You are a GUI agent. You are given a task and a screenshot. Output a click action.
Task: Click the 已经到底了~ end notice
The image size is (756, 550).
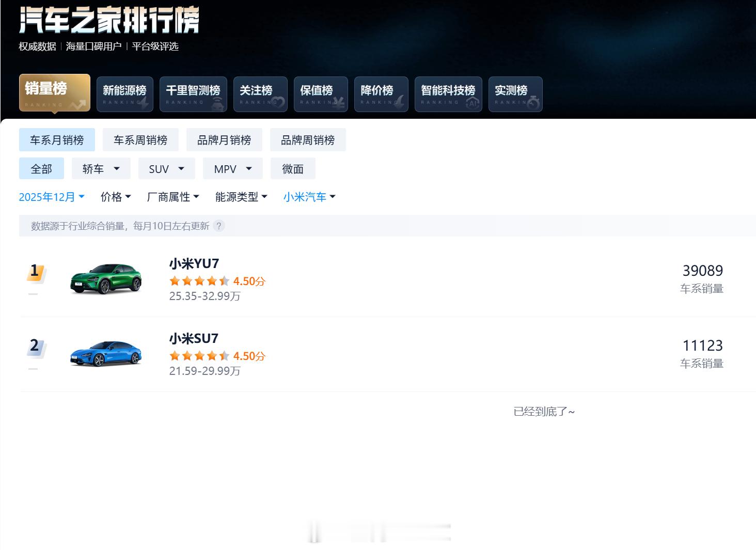[544, 412]
